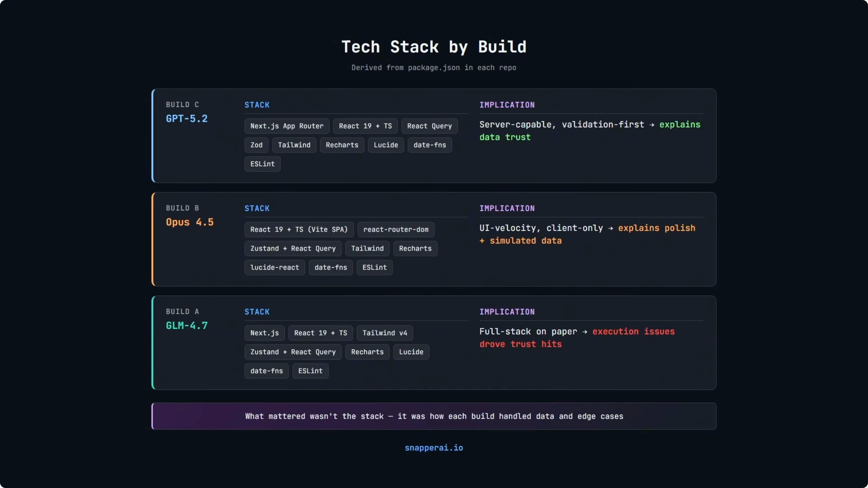
Task: Select the Zod chip in GPT-5.2 stack
Action: click(256, 145)
